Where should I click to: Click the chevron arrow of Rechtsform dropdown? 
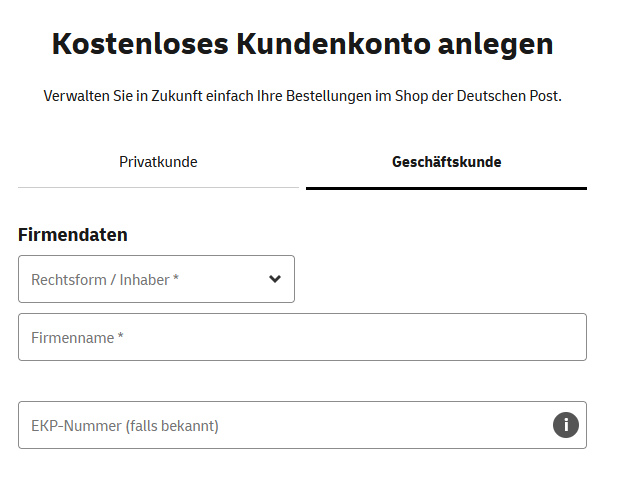tap(275, 279)
